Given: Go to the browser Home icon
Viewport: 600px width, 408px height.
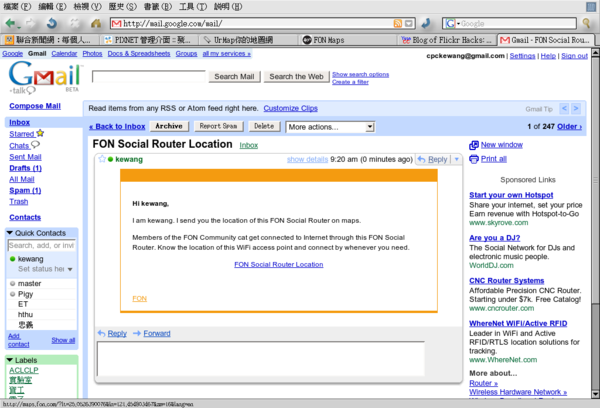Looking at the screenshot, I should (x=96, y=23).
